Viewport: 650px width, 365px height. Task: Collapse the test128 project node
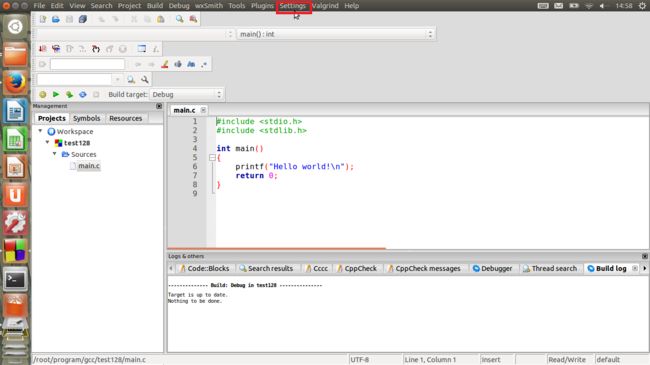click(x=47, y=142)
